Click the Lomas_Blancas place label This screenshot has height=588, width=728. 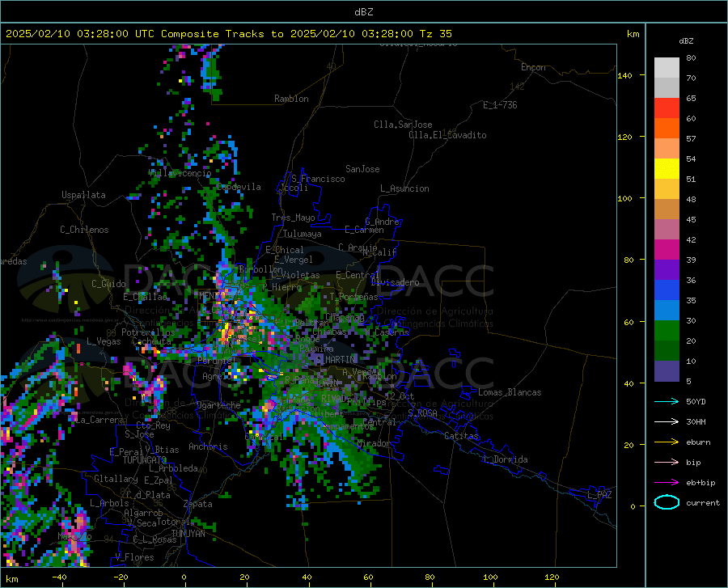point(510,392)
